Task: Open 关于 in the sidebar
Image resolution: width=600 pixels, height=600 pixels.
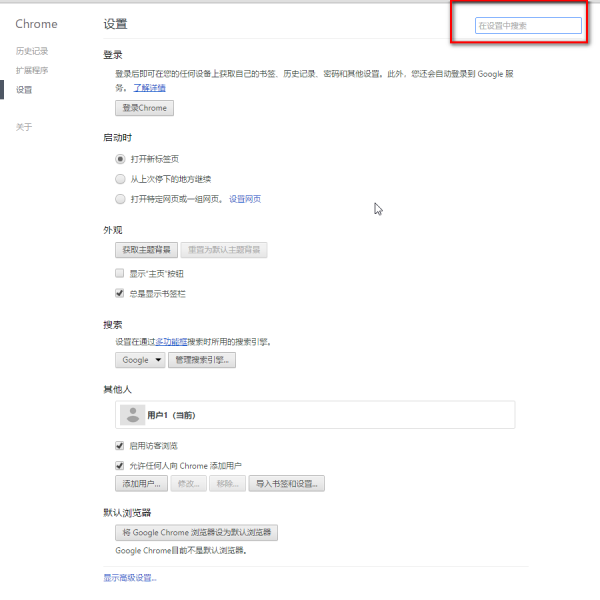Action: [x=24, y=127]
